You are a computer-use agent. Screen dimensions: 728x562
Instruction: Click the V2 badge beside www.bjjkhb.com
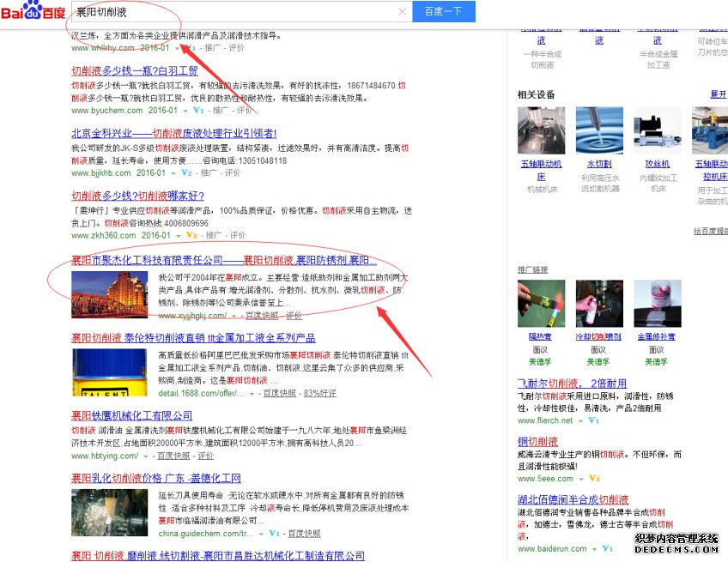pos(186,172)
